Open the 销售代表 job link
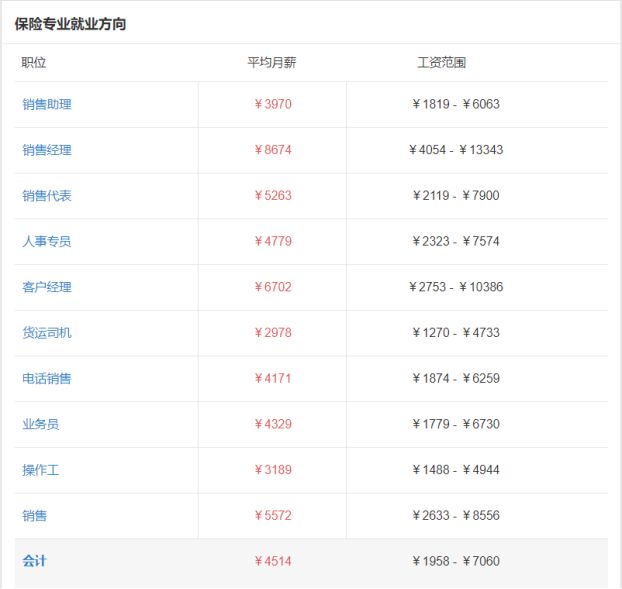This screenshot has height=589, width=622. [x=47, y=196]
